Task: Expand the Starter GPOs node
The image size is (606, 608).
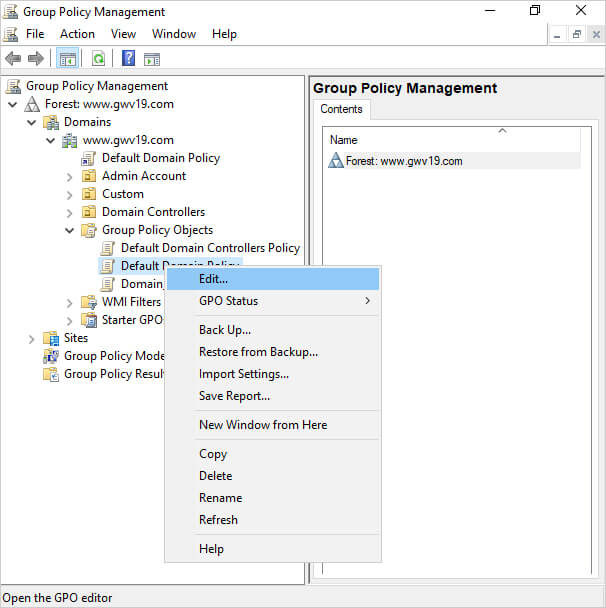Action: tap(69, 321)
